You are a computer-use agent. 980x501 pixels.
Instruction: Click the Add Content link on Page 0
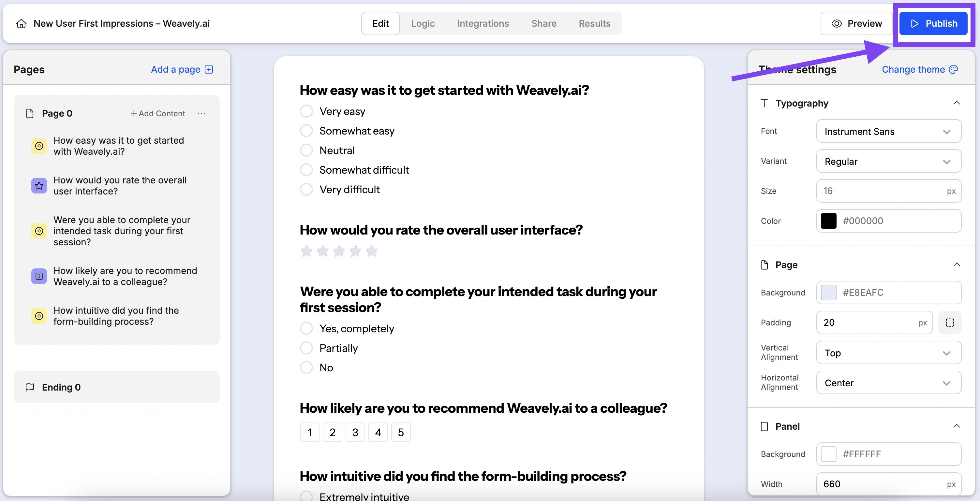(157, 113)
